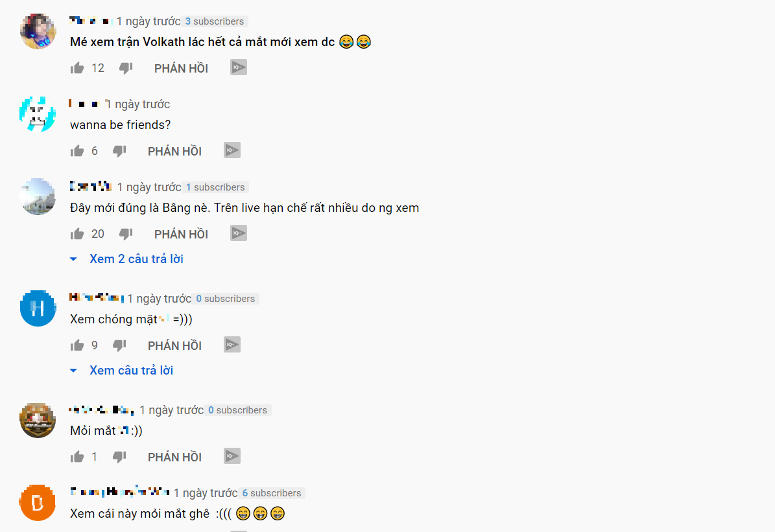Click the IQ icon beside the "Mỏi mắt" comment
The image size is (775, 532).
click(x=232, y=456)
